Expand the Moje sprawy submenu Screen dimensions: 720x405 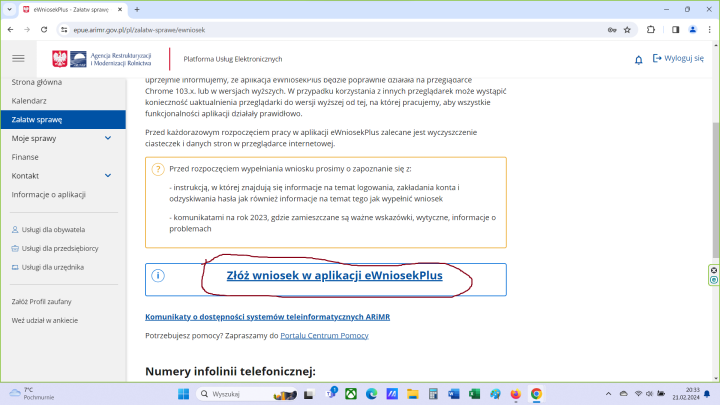click(x=108, y=139)
